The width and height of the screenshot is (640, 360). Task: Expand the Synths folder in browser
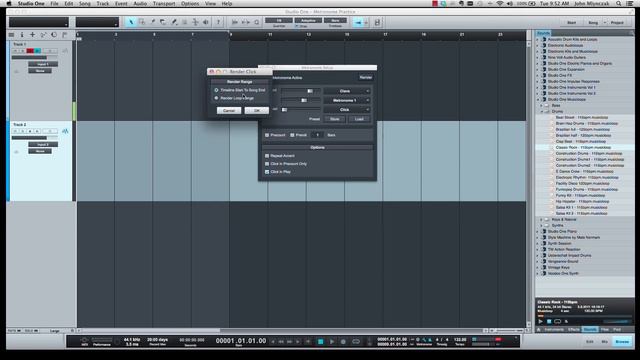point(542,225)
